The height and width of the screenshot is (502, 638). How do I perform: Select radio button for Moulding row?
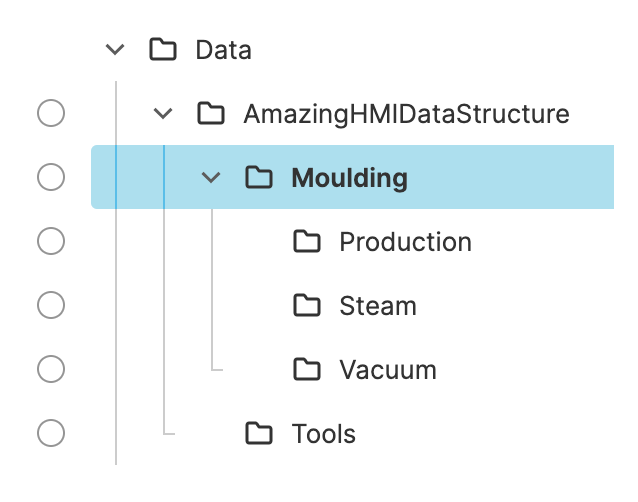51,177
